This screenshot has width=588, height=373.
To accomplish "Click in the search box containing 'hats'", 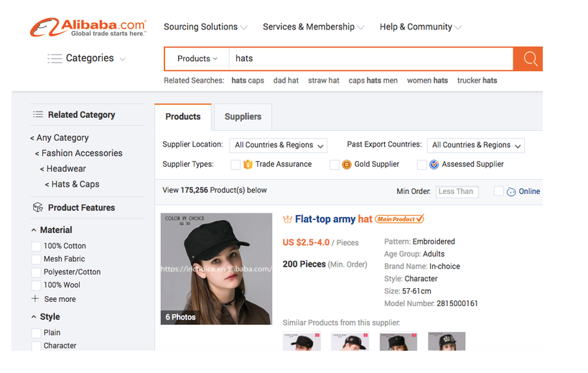I will 371,58.
